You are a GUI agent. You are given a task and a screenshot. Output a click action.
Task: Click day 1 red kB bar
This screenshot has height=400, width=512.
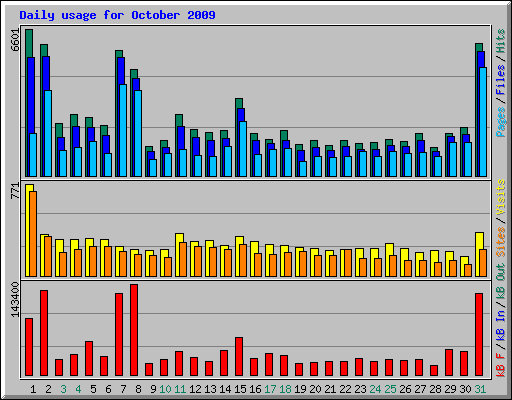point(29,347)
